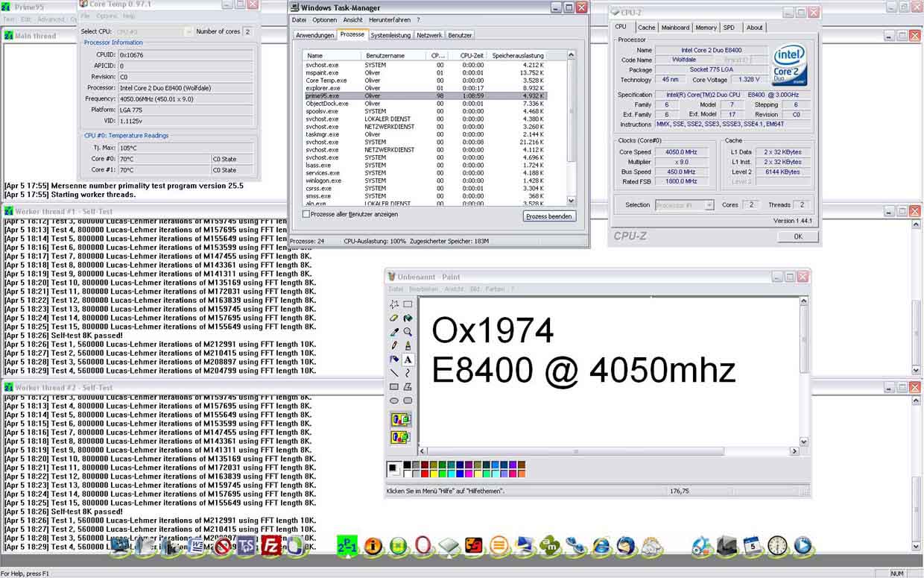Open the Netzwerk tab in Task-Manager
The width and height of the screenshot is (924, 578).
[x=429, y=35]
